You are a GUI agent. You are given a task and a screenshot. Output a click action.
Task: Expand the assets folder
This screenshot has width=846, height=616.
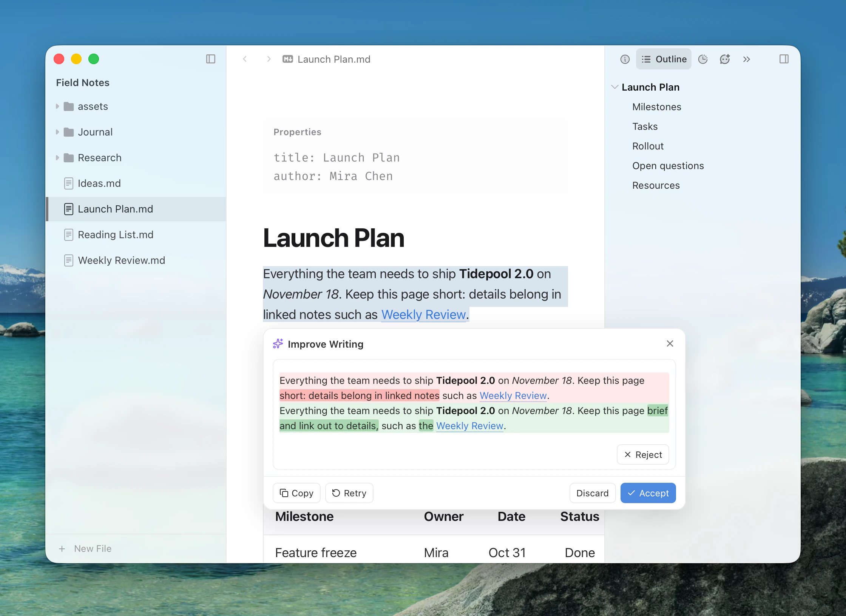point(57,106)
